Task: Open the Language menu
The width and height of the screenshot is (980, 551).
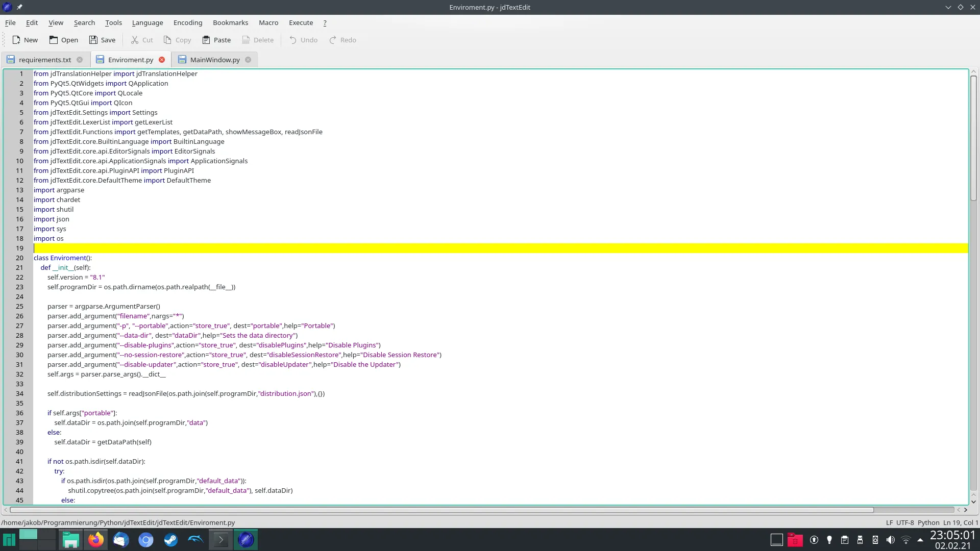Action: click(x=148, y=22)
